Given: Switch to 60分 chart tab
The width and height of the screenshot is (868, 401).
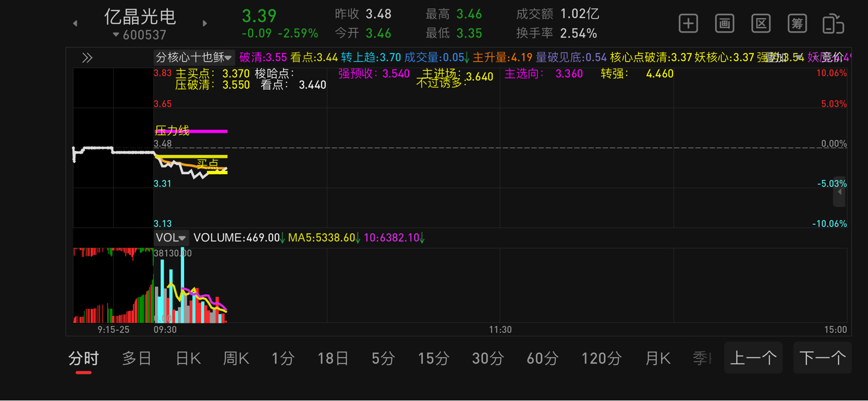Looking at the screenshot, I should point(543,359).
